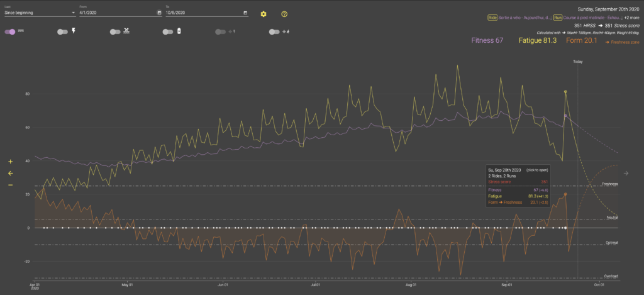
Task: Move chart back with left arrow
Action: coord(11,174)
